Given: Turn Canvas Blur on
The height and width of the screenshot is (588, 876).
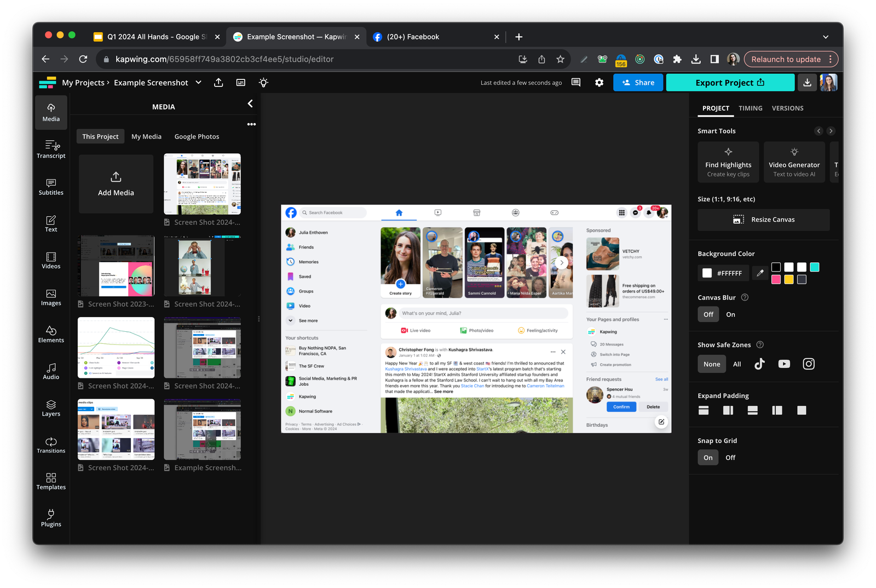Looking at the screenshot, I should 730,314.
